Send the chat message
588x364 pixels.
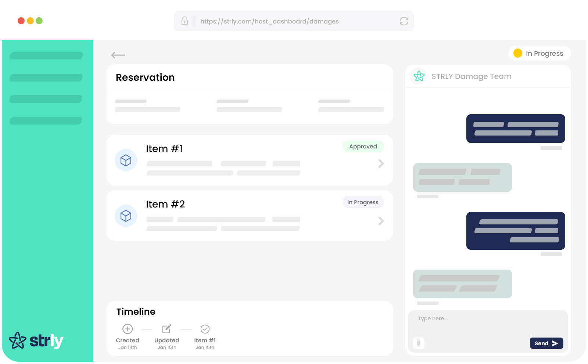(546, 343)
